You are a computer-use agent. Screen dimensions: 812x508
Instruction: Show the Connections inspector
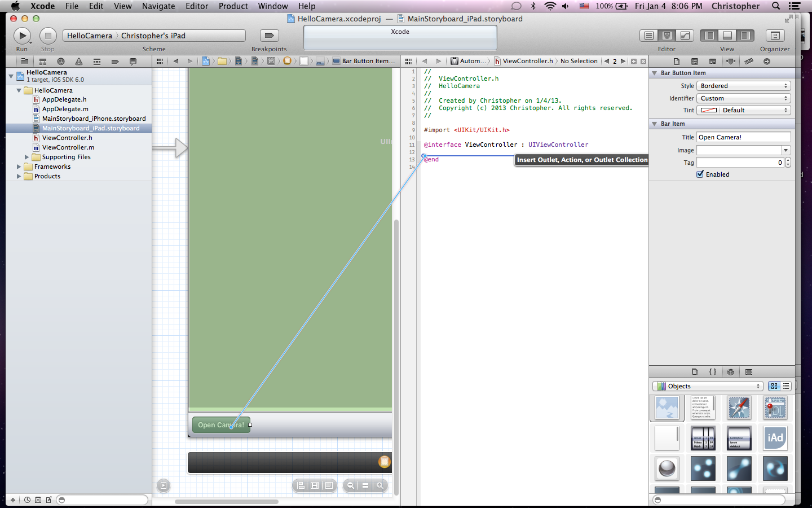(767, 61)
